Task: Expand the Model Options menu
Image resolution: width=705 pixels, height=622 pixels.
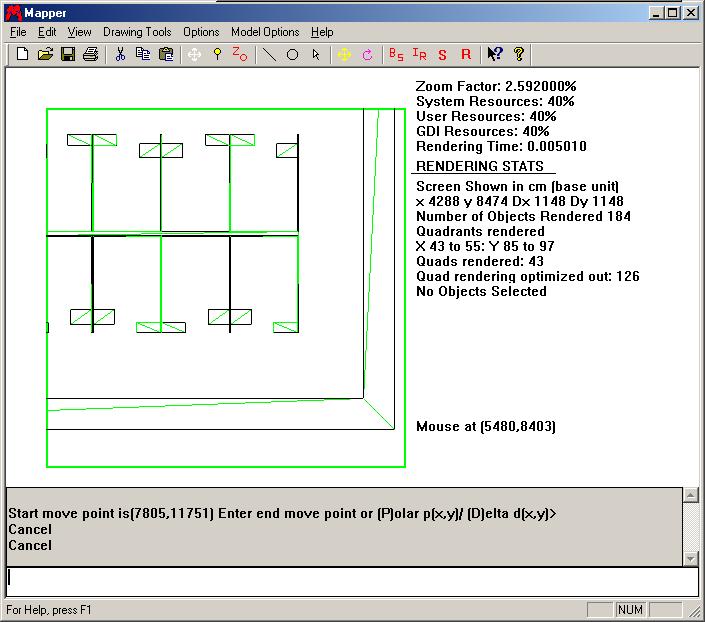Action: click(265, 32)
